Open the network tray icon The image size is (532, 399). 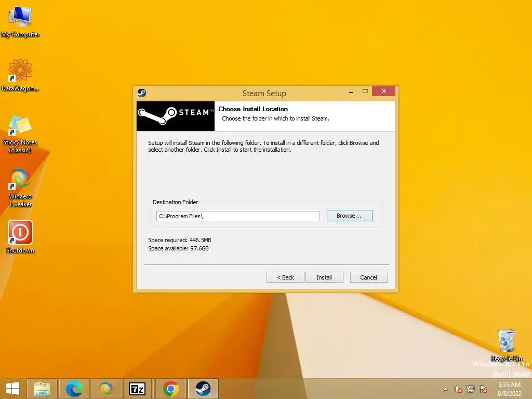tap(471, 389)
